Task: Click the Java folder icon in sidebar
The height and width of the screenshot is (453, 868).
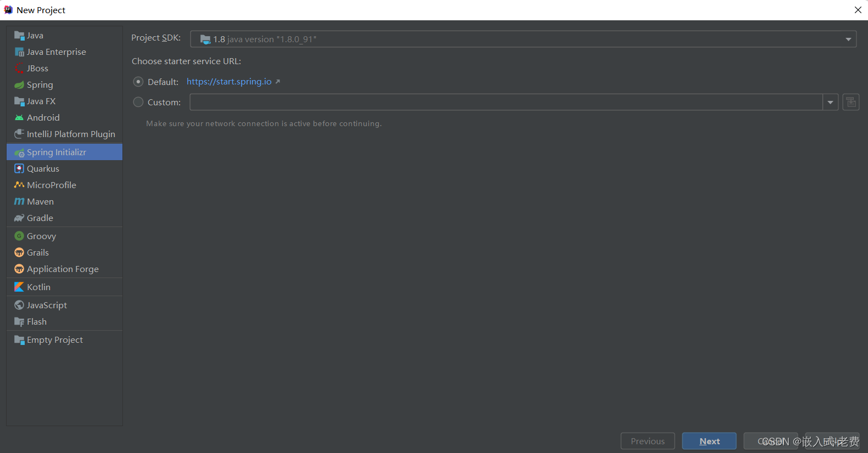Action: tap(19, 36)
